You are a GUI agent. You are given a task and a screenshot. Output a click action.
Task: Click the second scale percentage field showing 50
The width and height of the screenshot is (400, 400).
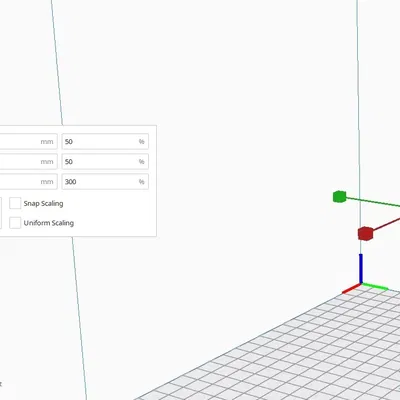click(105, 162)
